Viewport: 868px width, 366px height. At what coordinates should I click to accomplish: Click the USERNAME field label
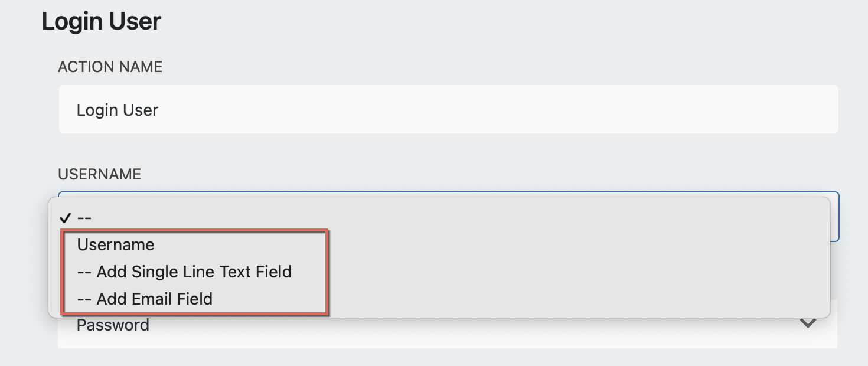(99, 174)
